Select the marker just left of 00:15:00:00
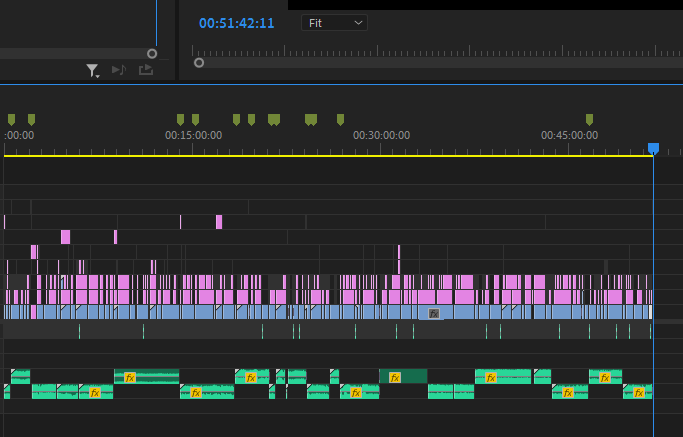 180,119
